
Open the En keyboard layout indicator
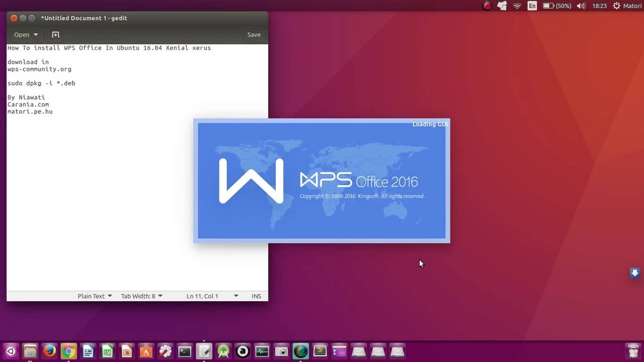[532, 6]
